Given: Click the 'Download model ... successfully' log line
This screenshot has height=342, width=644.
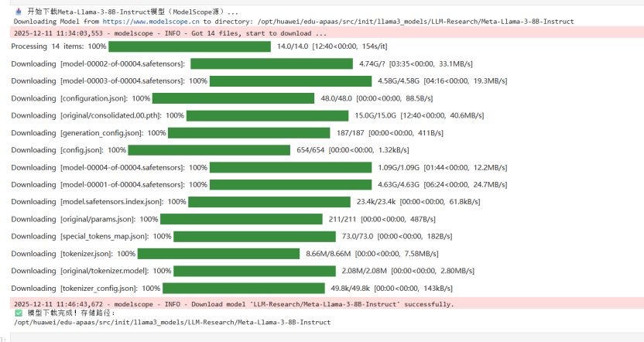Looking at the screenshot, I should click(x=234, y=304).
